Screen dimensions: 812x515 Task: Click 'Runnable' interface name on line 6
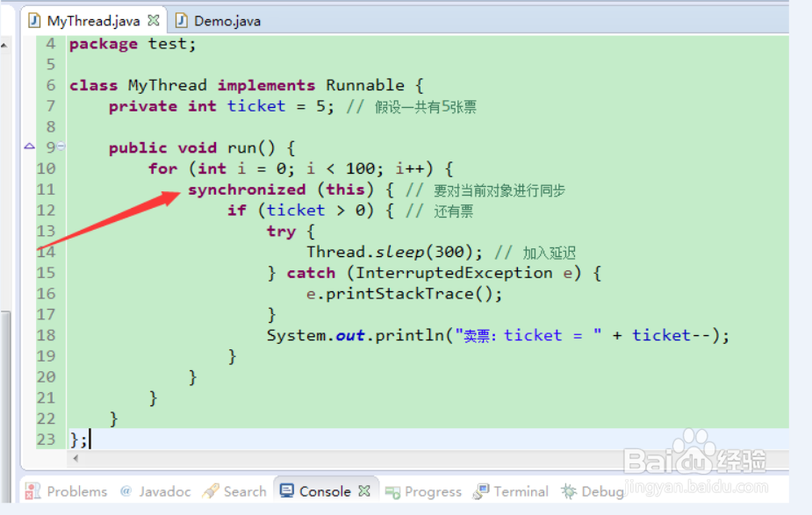[365, 85]
